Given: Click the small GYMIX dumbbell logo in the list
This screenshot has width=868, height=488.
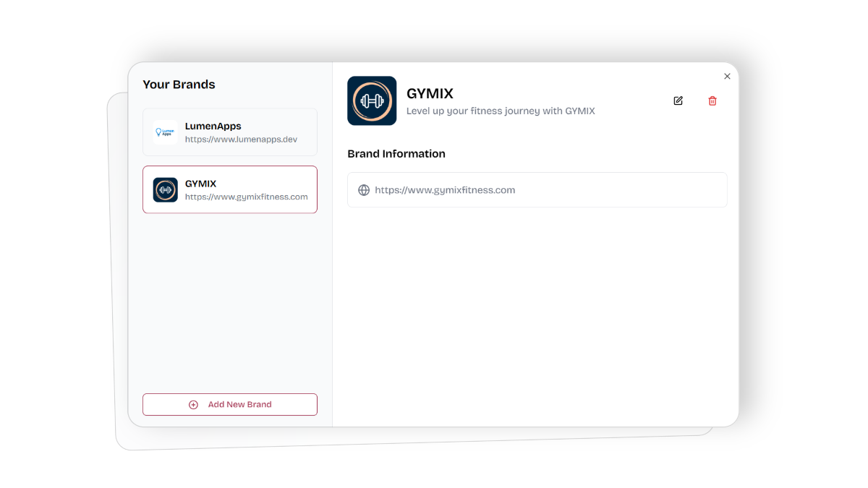Looking at the screenshot, I should tap(166, 189).
